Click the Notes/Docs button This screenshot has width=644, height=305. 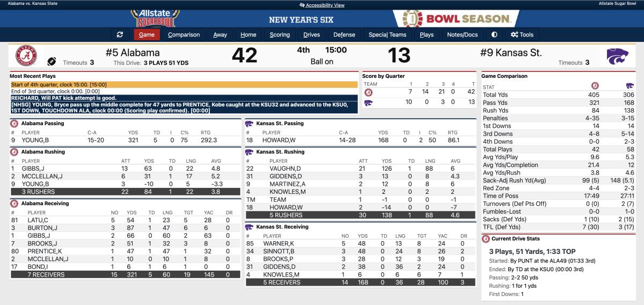[462, 35]
